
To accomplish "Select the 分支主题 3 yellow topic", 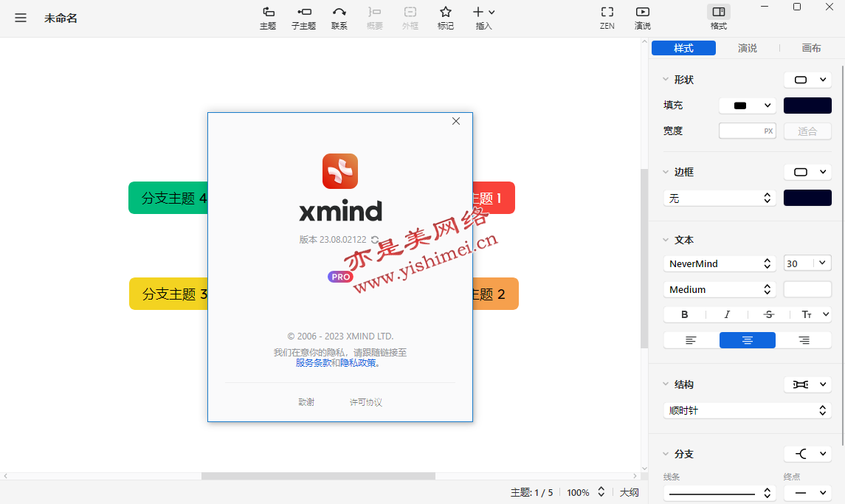I will point(169,294).
